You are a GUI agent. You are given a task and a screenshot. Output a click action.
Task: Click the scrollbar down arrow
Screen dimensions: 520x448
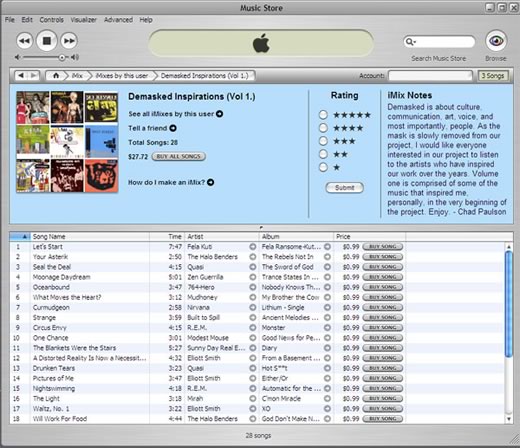(x=509, y=419)
